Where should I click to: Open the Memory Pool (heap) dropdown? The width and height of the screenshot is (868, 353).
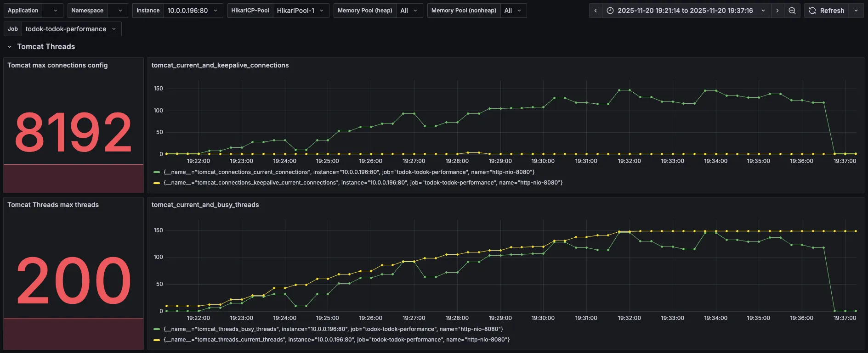coord(409,11)
